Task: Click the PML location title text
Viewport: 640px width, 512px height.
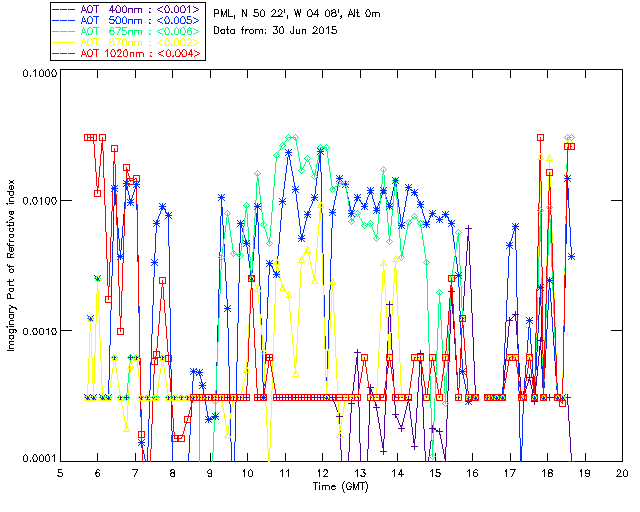Action: click(297, 14)
